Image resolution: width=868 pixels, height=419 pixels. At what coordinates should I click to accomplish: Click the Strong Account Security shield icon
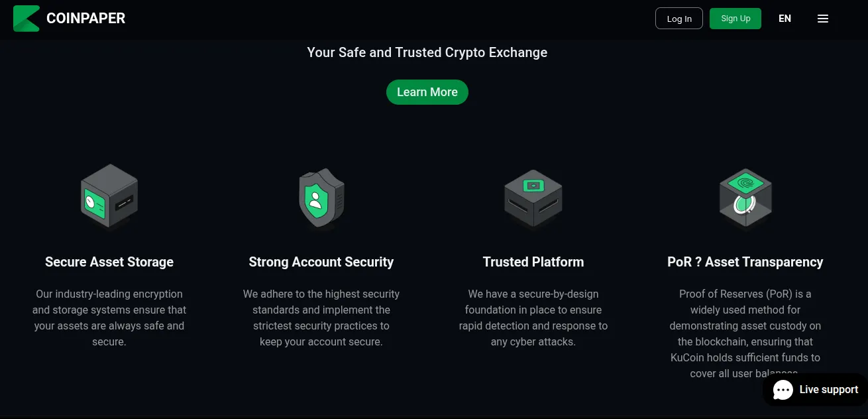[x=321, y=198]
